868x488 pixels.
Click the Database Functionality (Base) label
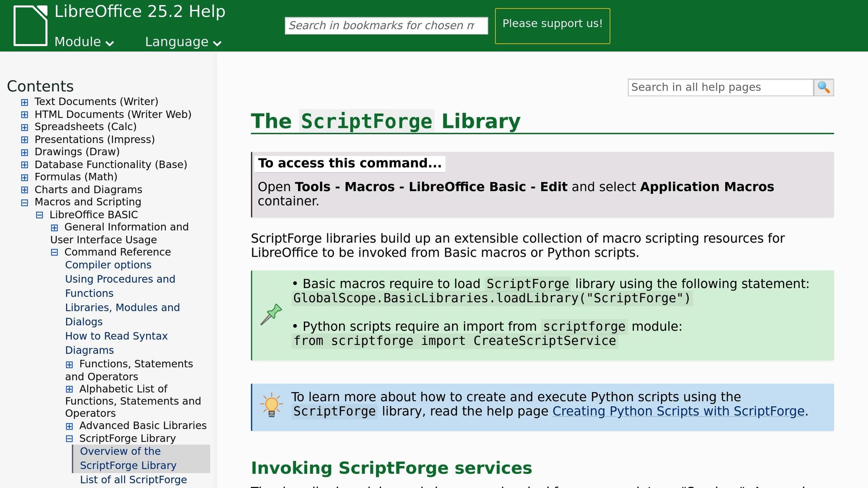[x=111, y=164]
